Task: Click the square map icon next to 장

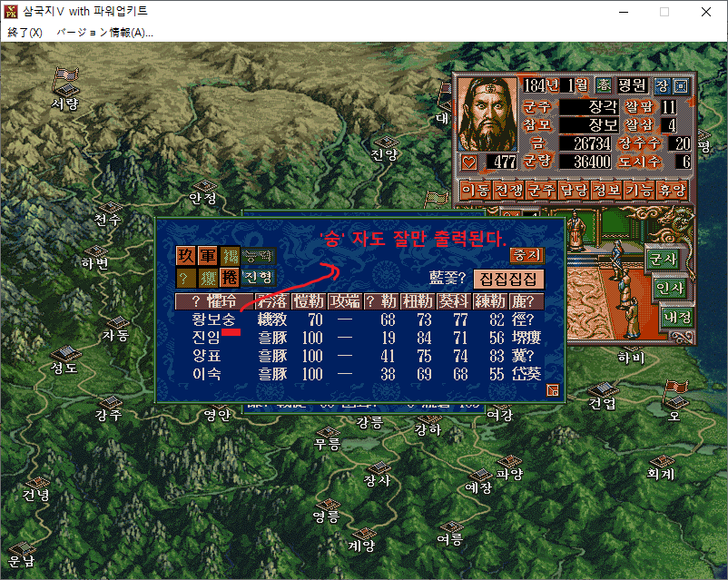Action: 681,86
